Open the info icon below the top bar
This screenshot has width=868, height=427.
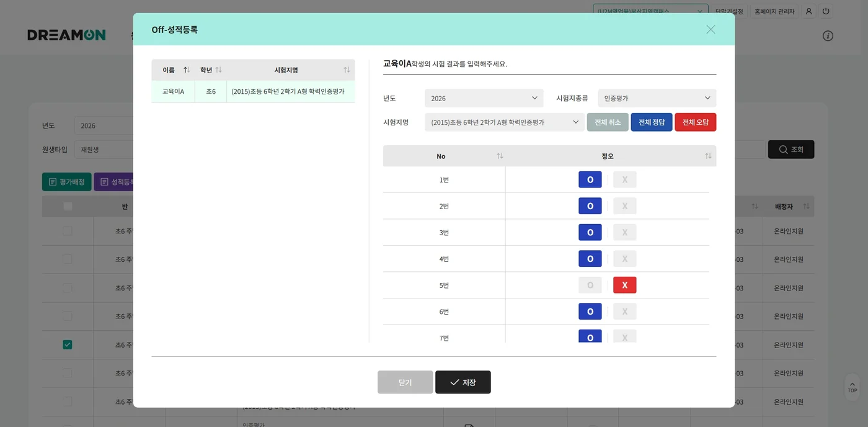tap(828, 36)
